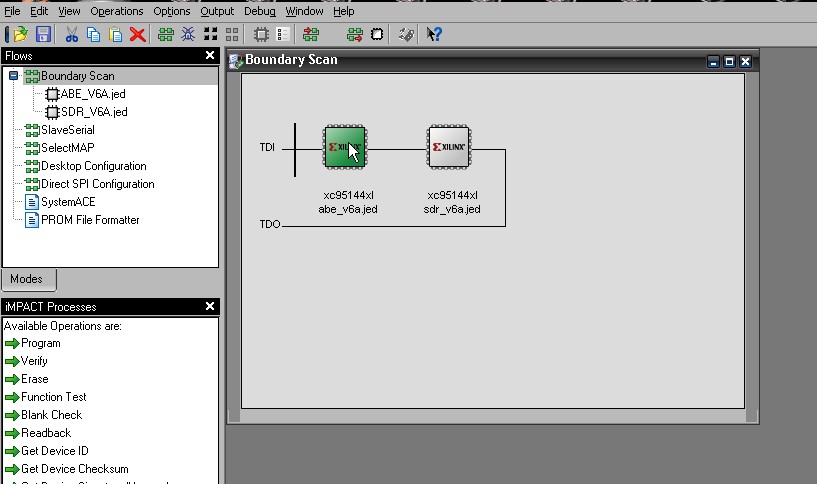This screenshot has width=817, height=484.
Task: Minimize the Boundary Scan window
Action: pyautogui.click(x=713, y=62)
